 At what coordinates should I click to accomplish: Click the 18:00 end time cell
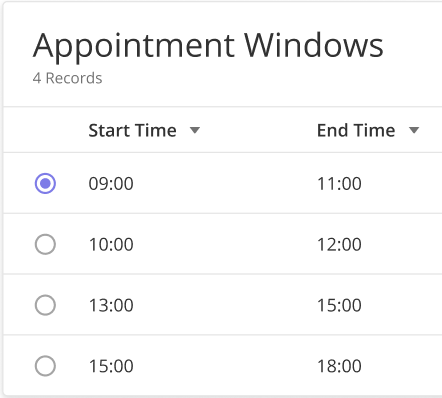click(x=339, y=366)
